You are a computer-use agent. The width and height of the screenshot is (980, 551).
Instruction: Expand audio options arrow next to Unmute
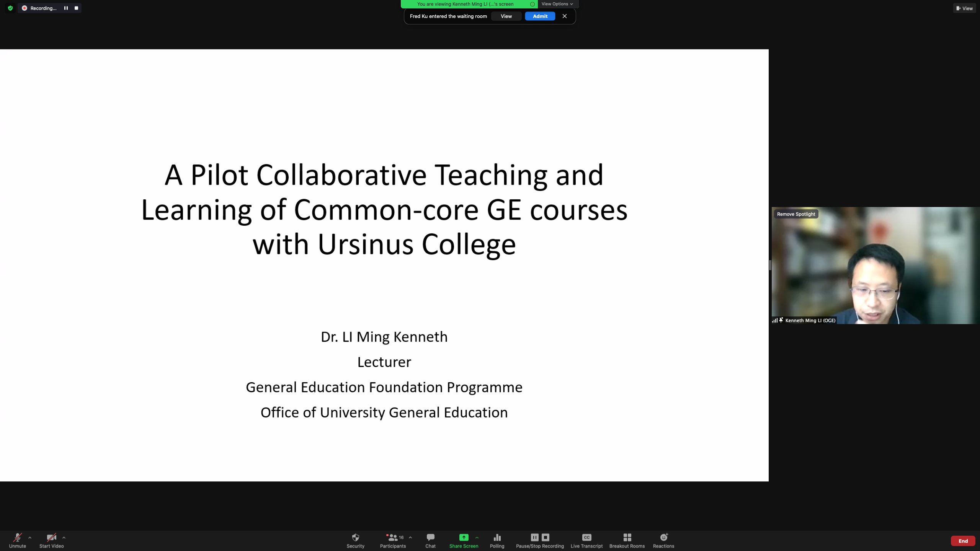(30, 538)
